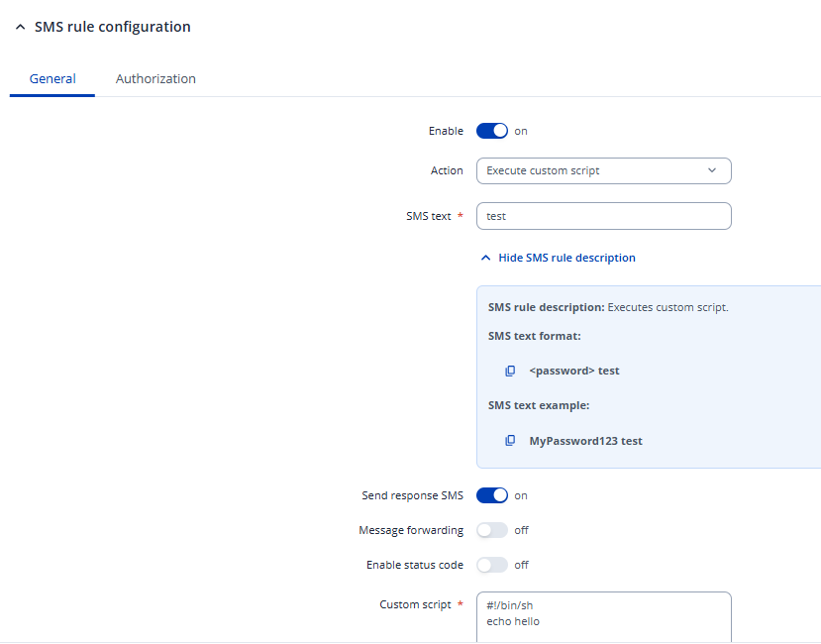821x644 pixels.
Task: Click the "<password> test" format text
Action: [574, 371]
